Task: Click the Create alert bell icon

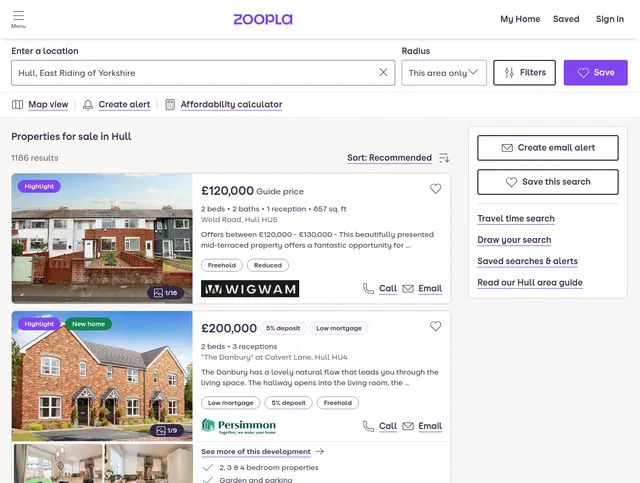Action: 88,105
